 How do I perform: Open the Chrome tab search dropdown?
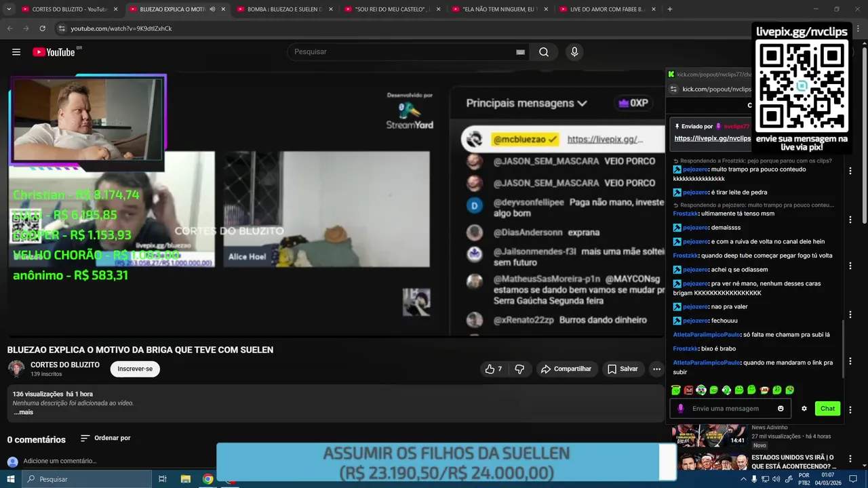pyautogui.click(x=9, y=9)
